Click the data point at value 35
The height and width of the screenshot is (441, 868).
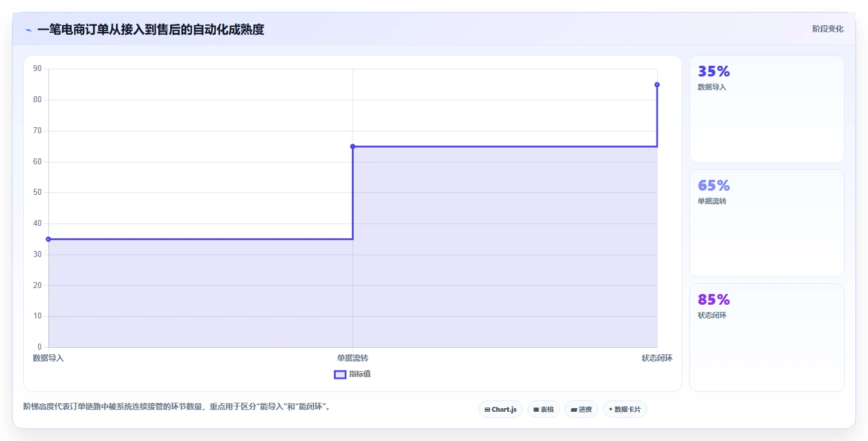click(x=48, y=239)
